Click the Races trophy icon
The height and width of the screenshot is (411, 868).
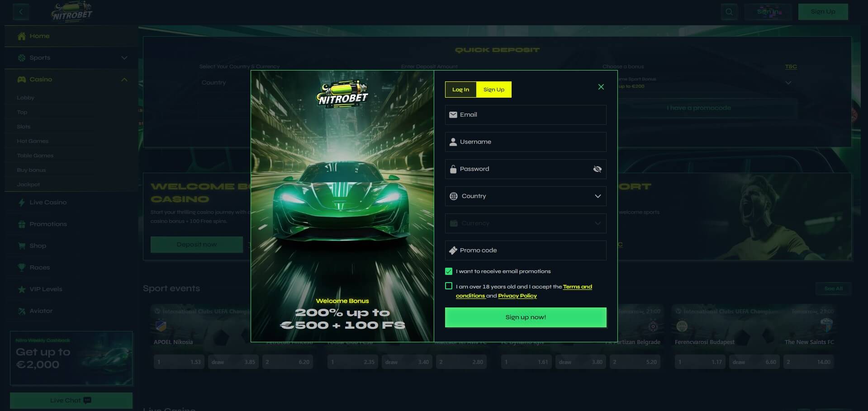[21, 268]
